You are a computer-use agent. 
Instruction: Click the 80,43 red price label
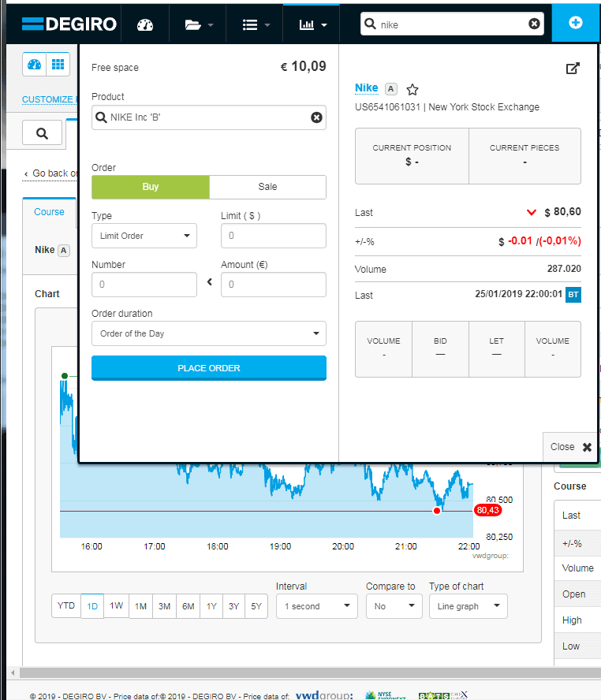tap(487, 510)
